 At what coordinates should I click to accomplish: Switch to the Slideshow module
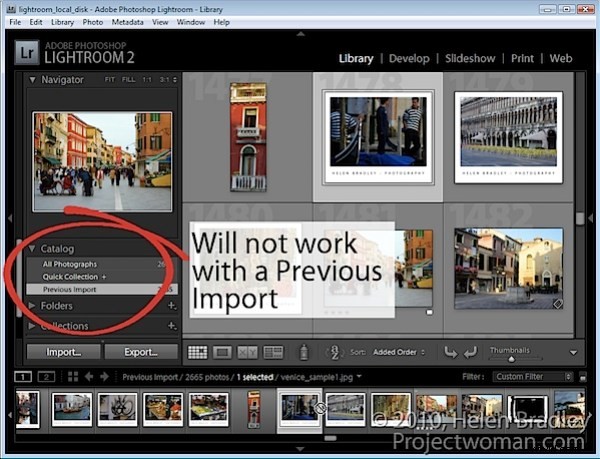coord(470,59)
